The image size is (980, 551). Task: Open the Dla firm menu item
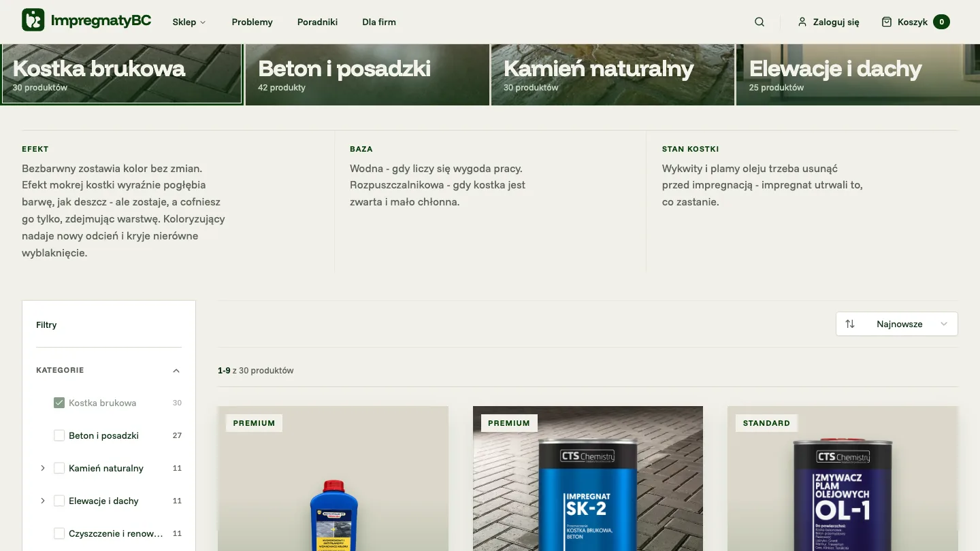pyautogui.click(x=379, y=22)
